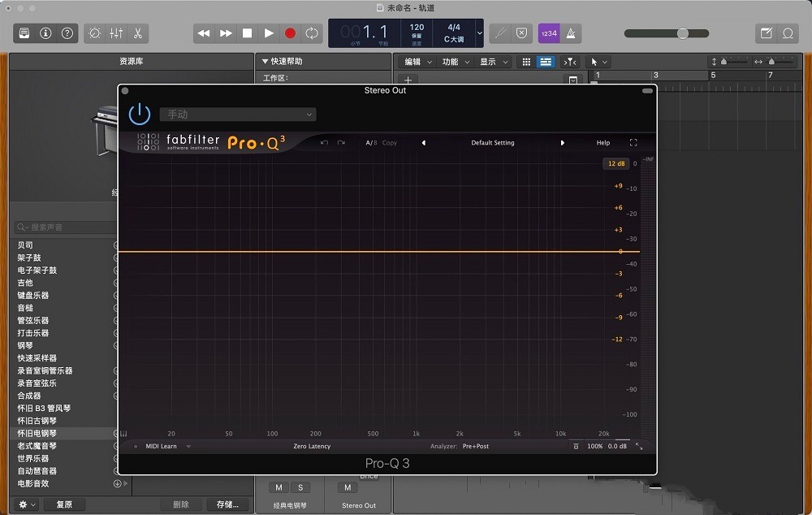Adjust the master volume slider
Viewport: 812px width, 515px height.
[x=683, y=33]
